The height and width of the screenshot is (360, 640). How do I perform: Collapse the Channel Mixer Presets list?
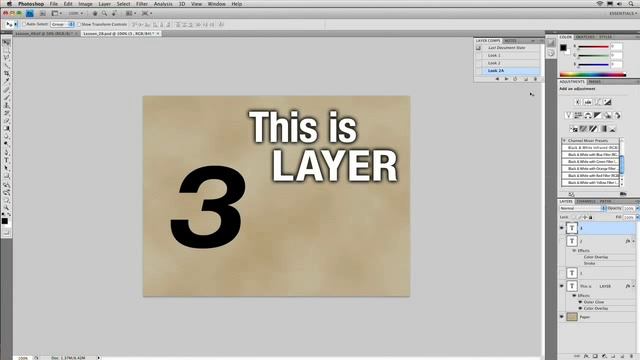tap(564, 140)
